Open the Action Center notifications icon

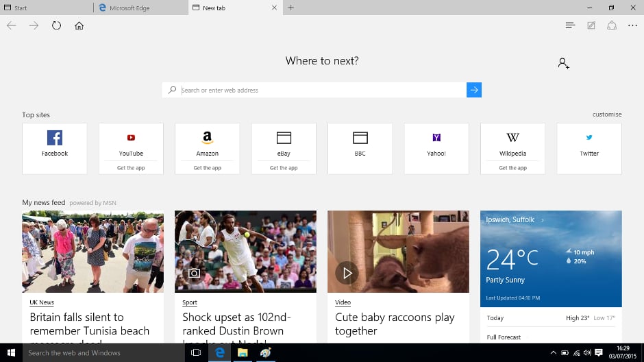599,352
